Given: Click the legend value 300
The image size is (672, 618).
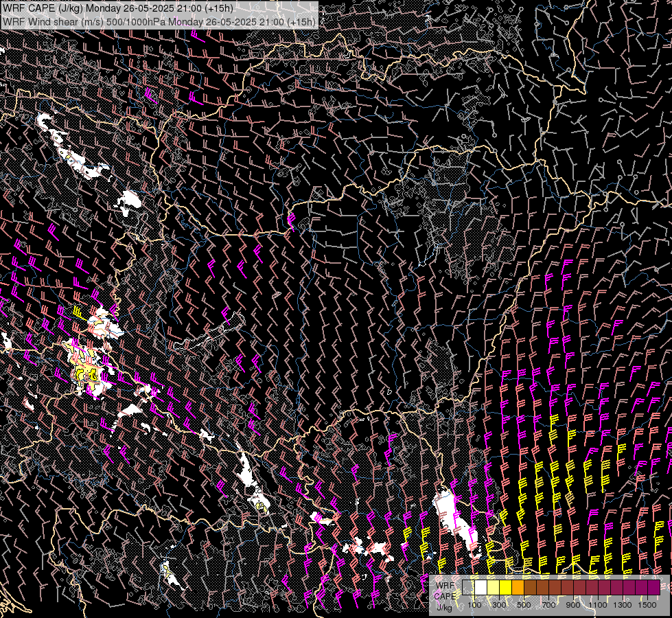Looking at the screenshot, I should tap(499, 605).
